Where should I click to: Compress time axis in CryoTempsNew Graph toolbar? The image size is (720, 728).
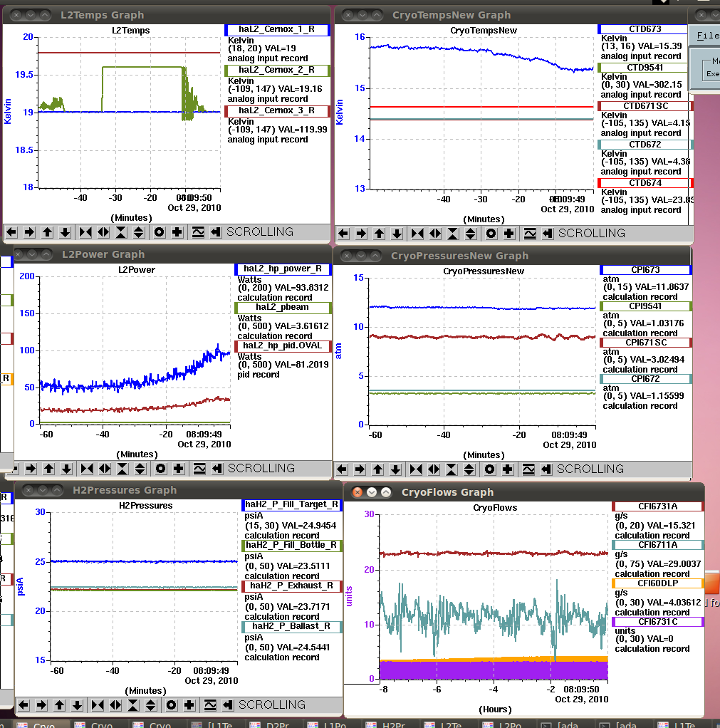tap(417, 234)
